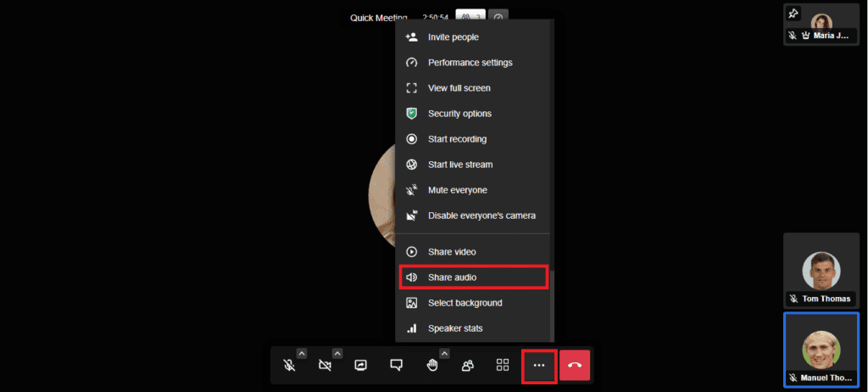The width and height of the screenshot is (868, 392).
Task: Hang up and leave the meeting
Action: (575, 366)
